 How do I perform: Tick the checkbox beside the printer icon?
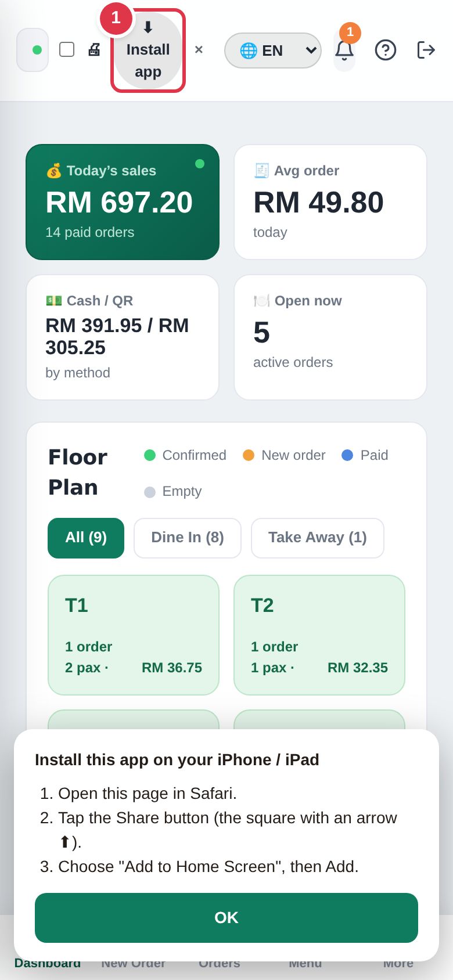pos(67,49)
